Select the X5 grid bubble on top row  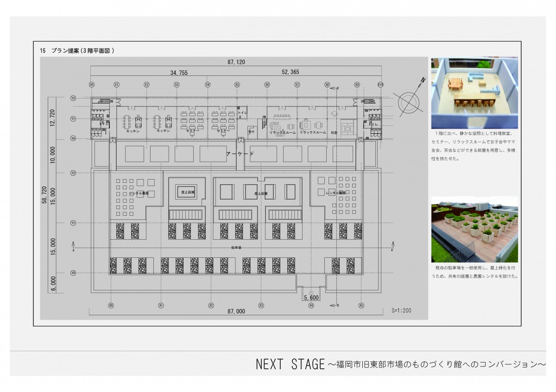tap(237, 85)
